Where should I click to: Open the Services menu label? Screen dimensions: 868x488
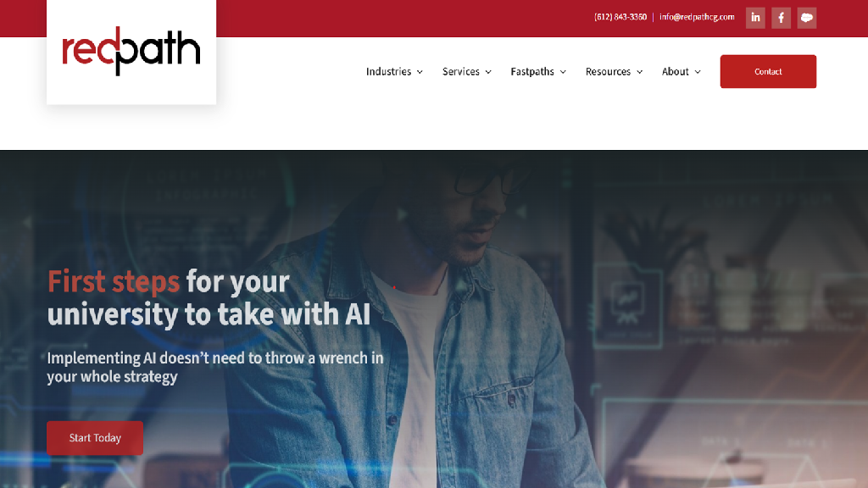[460, 71]
